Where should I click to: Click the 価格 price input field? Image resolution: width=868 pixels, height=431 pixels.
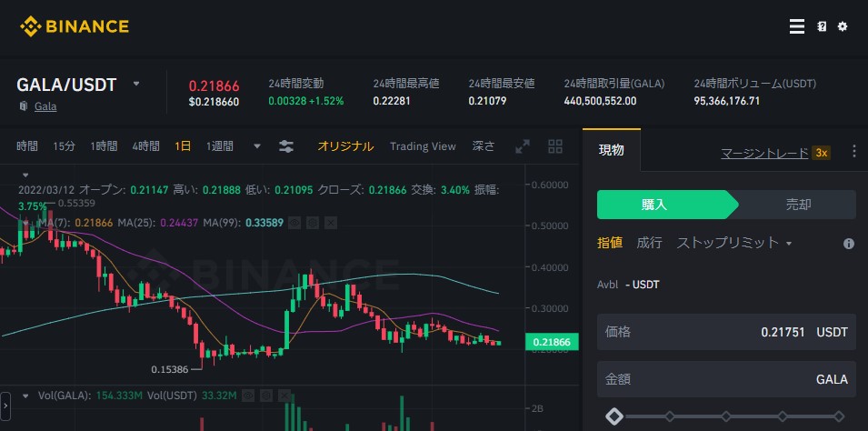click(726, 332)
